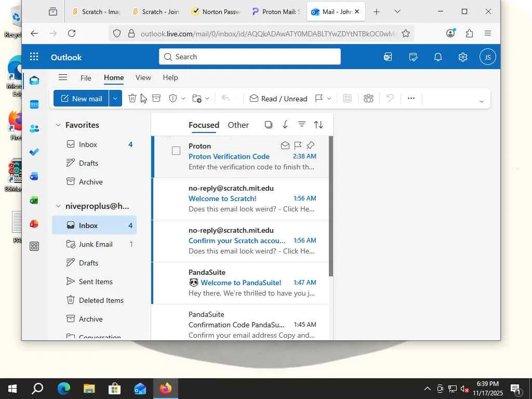Image resolution: width=532 pixels, height=399 pixels.
Task: Open Firefox list all tabs chevron
Action: 397,11
